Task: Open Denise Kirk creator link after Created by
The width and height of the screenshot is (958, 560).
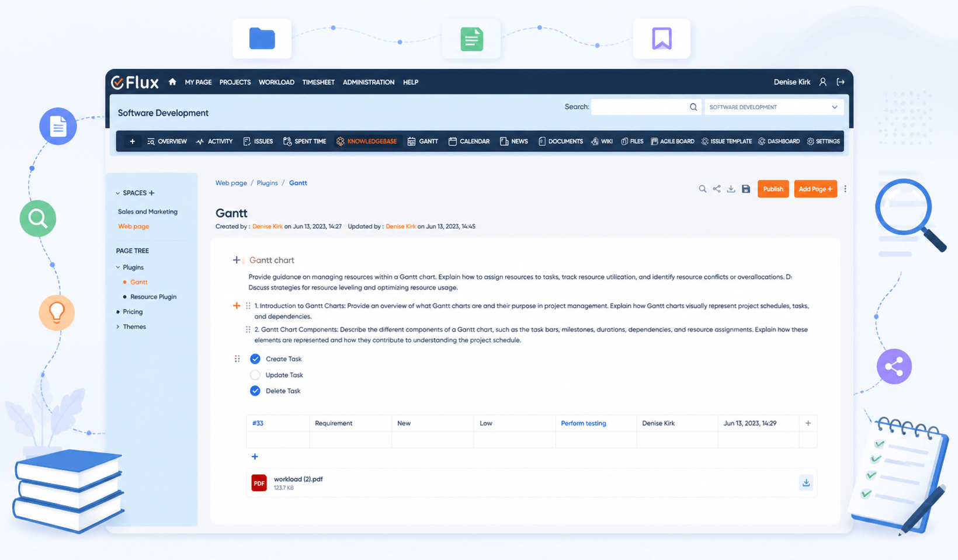Action: 268,227
